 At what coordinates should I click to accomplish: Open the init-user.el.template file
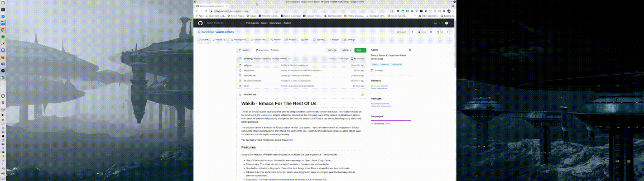click(x=252, y=81)
